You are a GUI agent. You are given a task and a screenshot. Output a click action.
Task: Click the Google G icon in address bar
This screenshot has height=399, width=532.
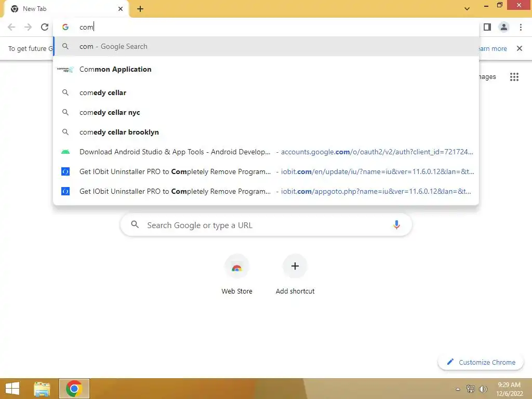65,27
